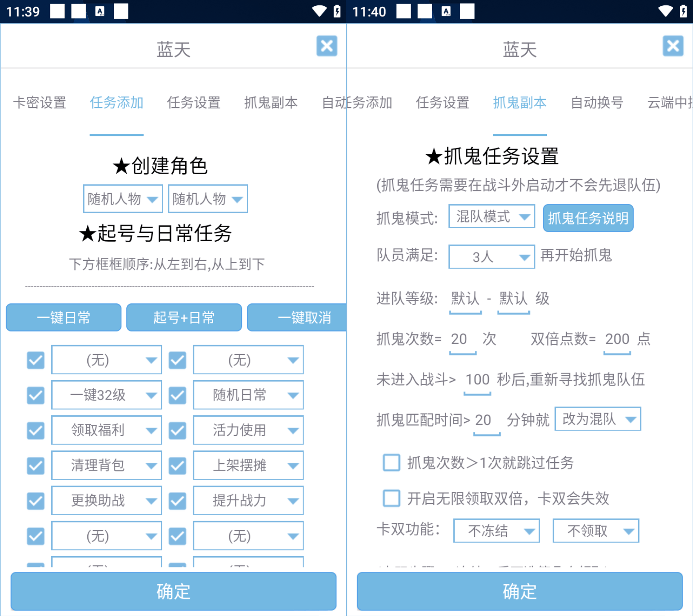Switch to the 卡密设置 tab
The height and width of the screenshot is (616, 693).
(x=39, y=103)
